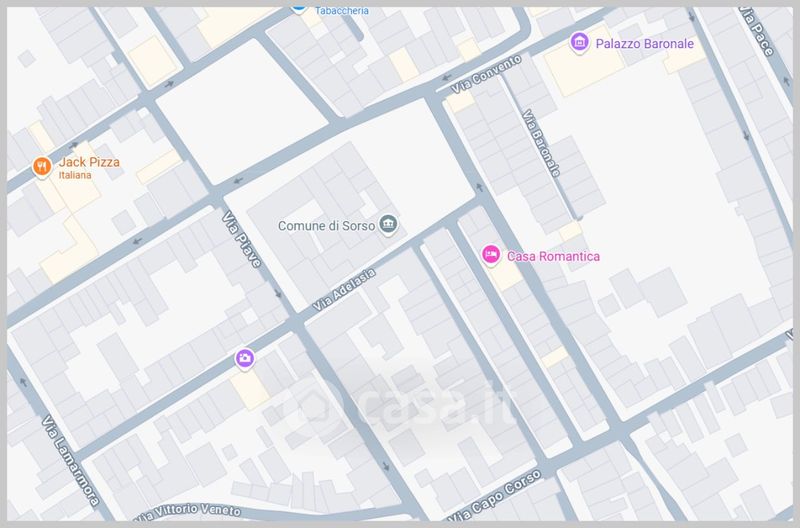Select the Via Convento street label
This screenshot has height=528, width=800.
coord(486,74)
